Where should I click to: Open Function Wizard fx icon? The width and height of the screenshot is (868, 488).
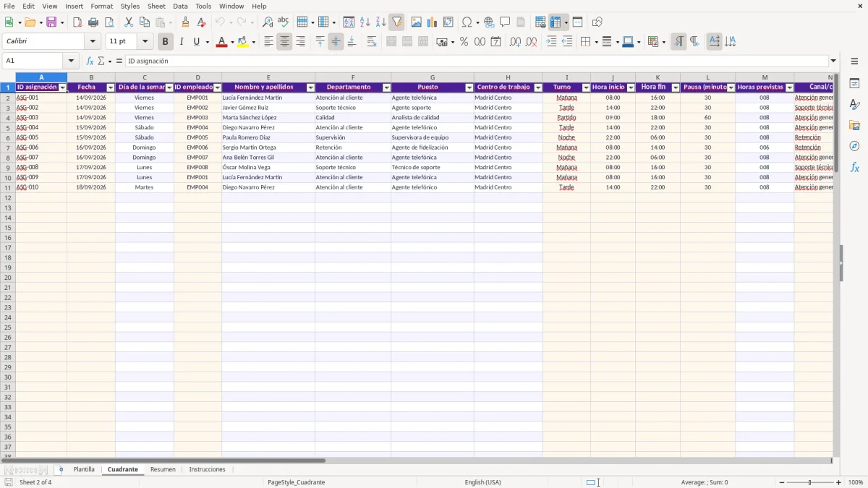[x=90, y=61]
